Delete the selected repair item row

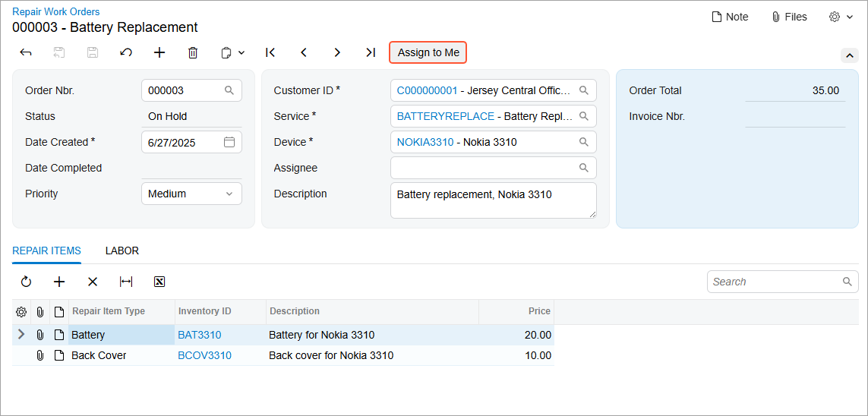[93, 282]
